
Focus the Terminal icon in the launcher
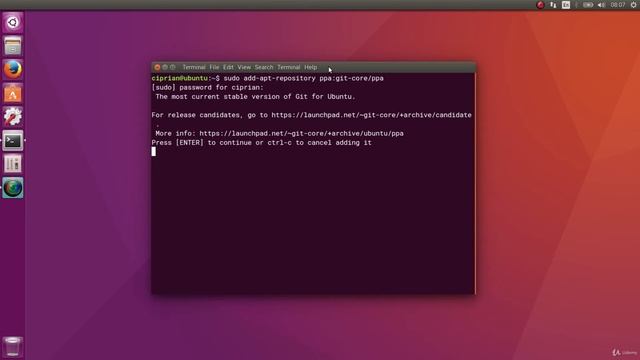click(x=13, y=141)
